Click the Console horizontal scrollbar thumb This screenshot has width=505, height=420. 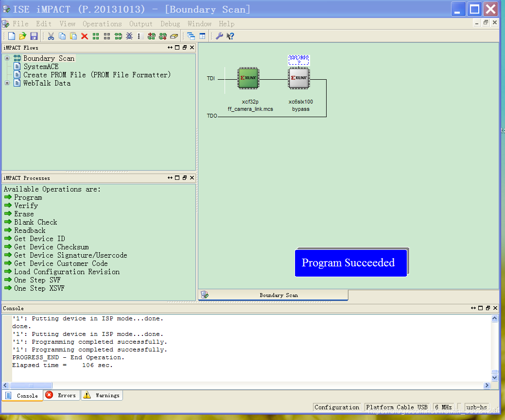(x=31, y=385)
